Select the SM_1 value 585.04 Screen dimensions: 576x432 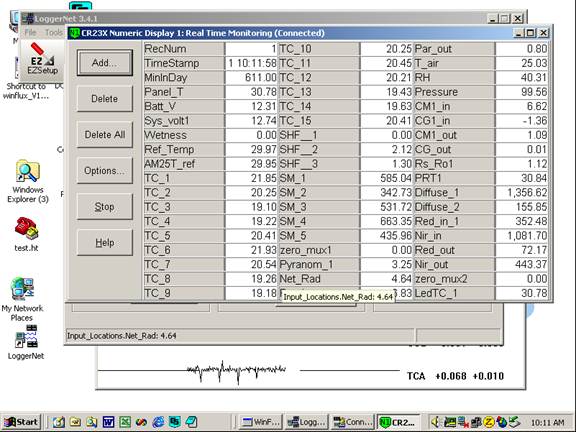[x=387, y=178]
